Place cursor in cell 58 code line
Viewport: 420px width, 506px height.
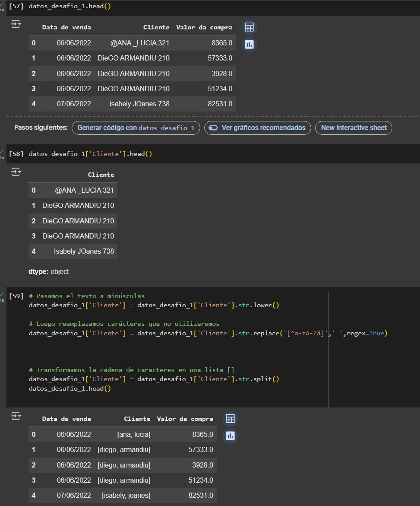91,153
